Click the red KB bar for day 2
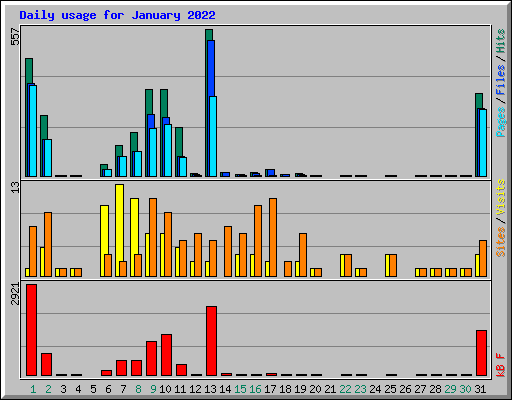 point(46,365)
